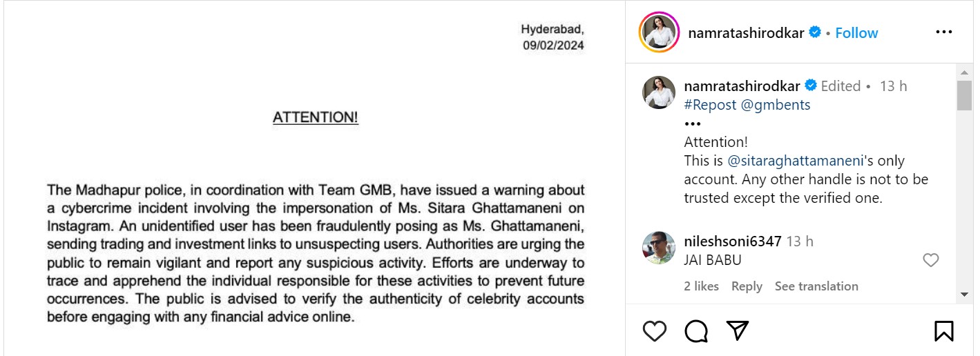The width and height of the screenshot is (980, 356).
Task: Like the post with heart icon
Action: (x=654, y=331)
